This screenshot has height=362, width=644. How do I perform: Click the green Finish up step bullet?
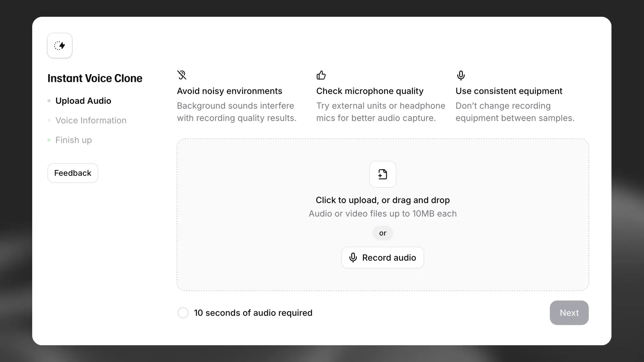pyautogui.click(x=49, y=140)
